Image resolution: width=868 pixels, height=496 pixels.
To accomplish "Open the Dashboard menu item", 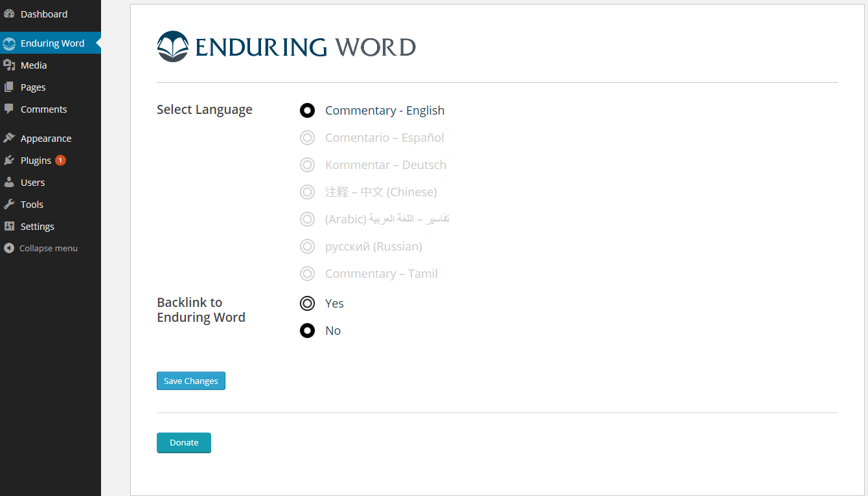I will click(51, 14).
